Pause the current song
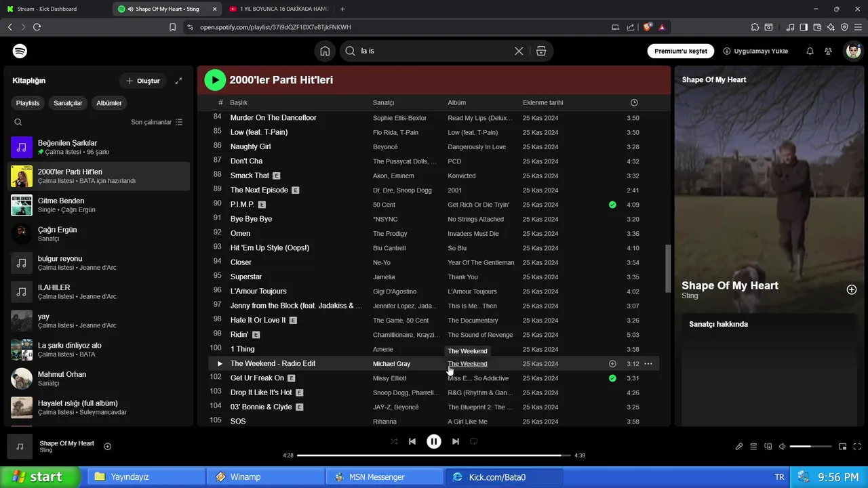868x488 pixels. [434, 441]
